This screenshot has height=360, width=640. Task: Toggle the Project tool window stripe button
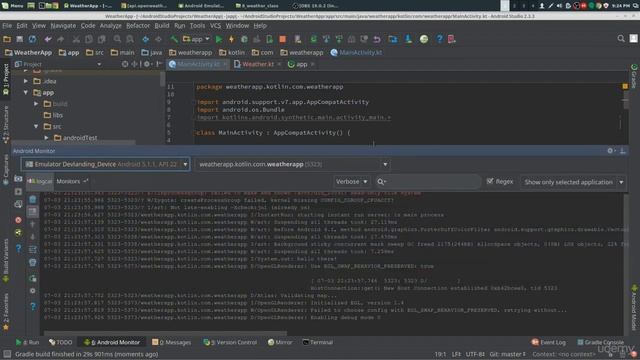6,79
